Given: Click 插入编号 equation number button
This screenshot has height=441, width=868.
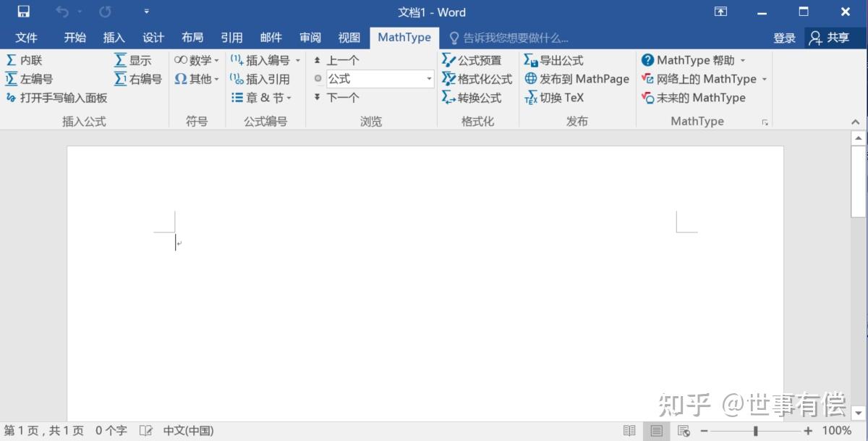Looking at the screenshot, I should 260,60.
